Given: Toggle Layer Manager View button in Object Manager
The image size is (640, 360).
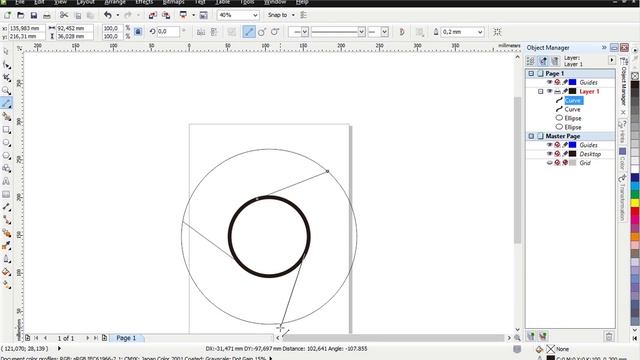Looking at the screenshot, I should 555,61.
